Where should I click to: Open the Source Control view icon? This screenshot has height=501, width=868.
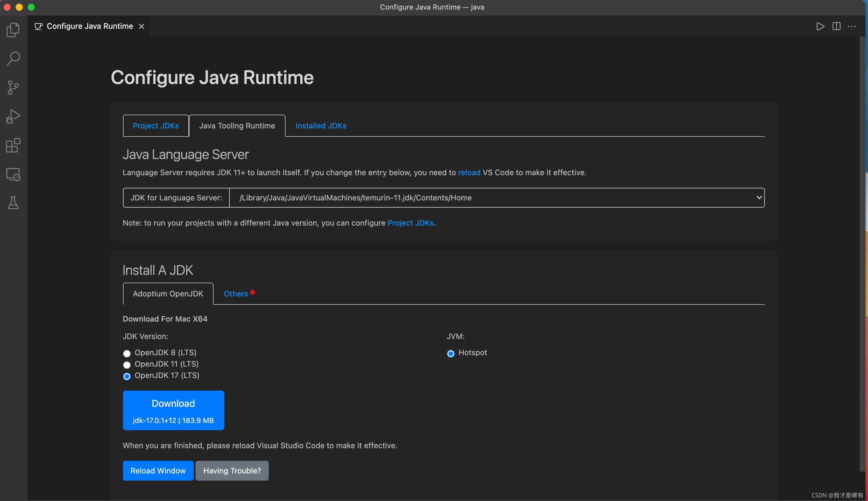(13, 88)
